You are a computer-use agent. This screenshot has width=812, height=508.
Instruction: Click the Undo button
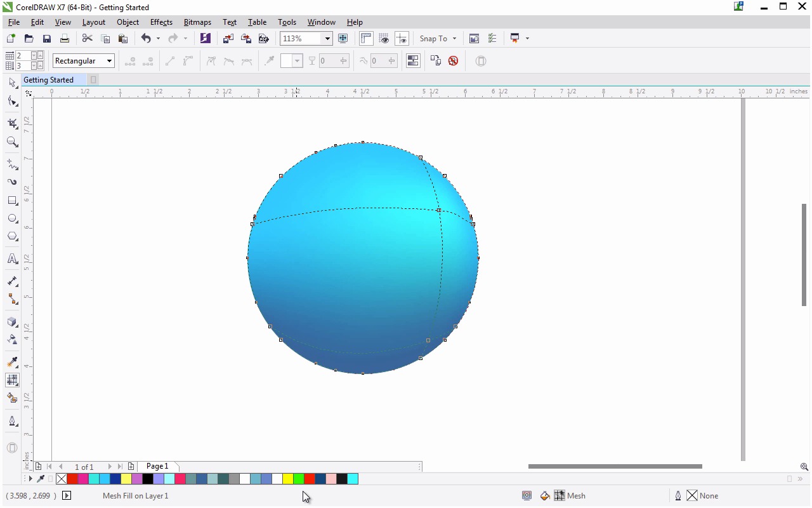(x=146, y=39)
